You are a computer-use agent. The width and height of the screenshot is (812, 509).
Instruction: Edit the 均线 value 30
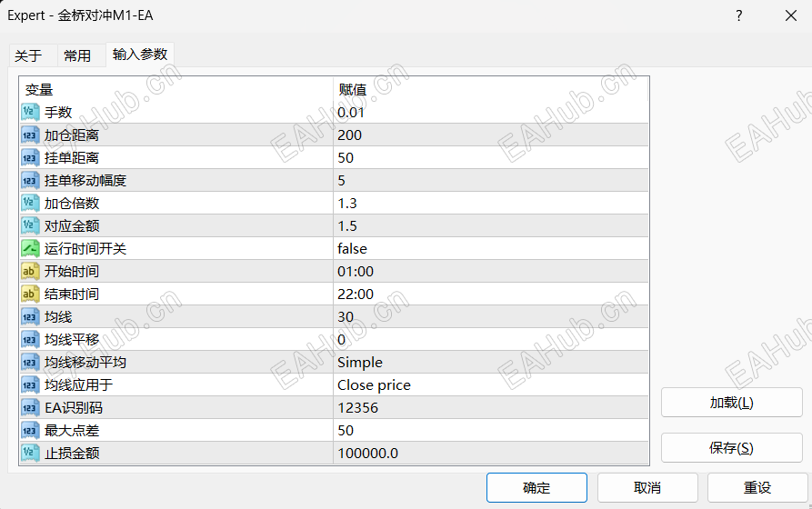pyautogui.click(x=490, y=317)
